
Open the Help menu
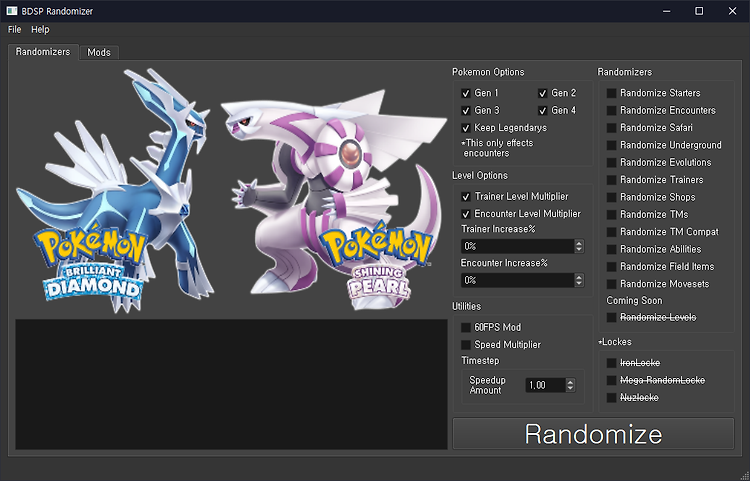(40, 30)
